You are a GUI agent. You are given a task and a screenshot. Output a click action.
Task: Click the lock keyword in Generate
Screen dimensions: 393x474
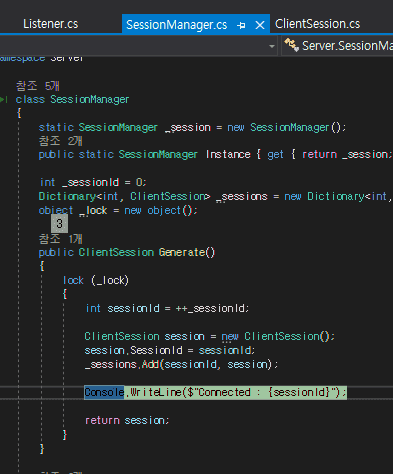[x=73, y=280]
